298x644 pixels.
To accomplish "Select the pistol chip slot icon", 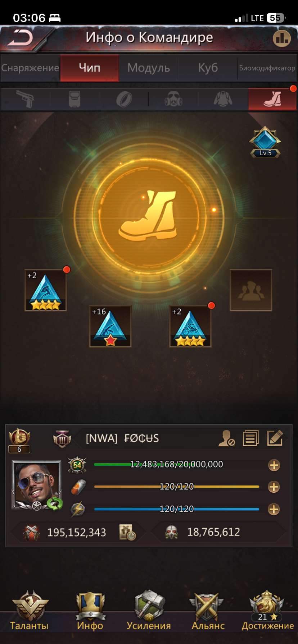I will (25, 99).
